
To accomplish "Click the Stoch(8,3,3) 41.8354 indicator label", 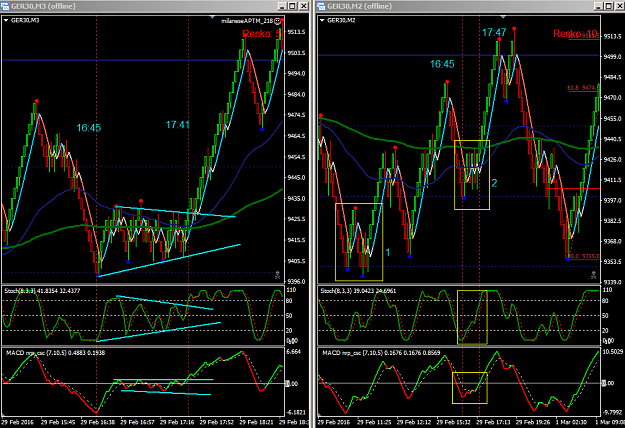I will pyautogui.click(x=42, y=291).
